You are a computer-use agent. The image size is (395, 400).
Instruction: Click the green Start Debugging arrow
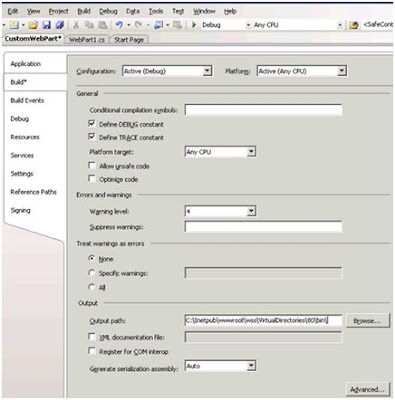pos(194,25)
